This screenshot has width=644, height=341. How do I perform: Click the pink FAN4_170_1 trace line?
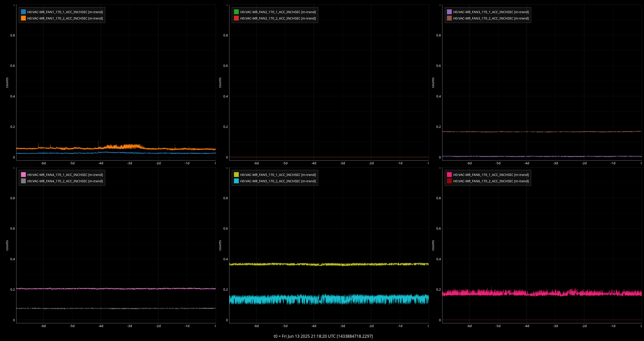pos(116,289)
